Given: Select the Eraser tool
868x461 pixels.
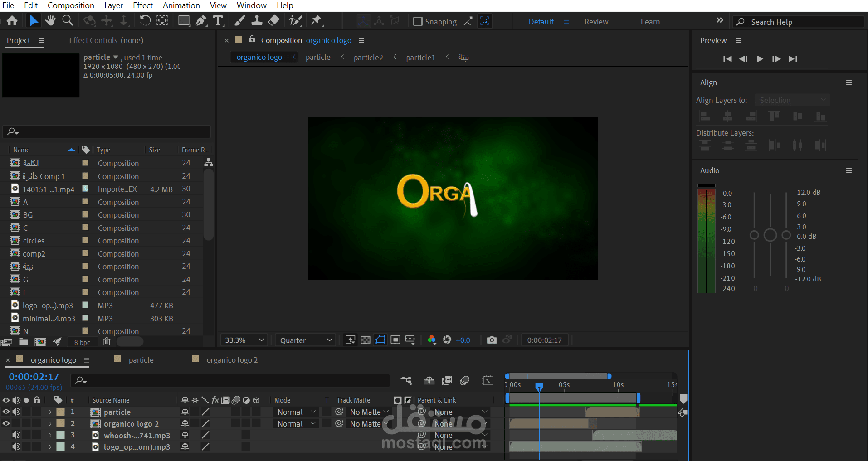Looking at the screenshot, I should click(x=274, y=21).
